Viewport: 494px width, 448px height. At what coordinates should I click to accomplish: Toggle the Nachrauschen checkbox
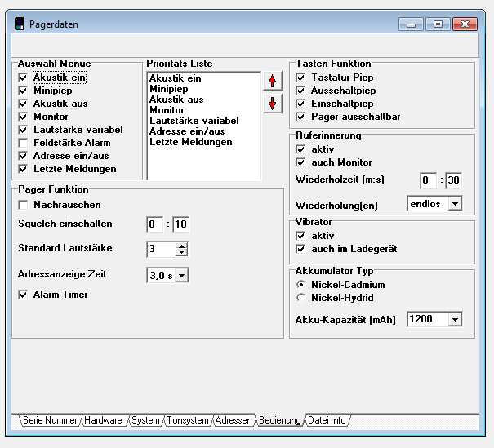(x=23, y=205)
